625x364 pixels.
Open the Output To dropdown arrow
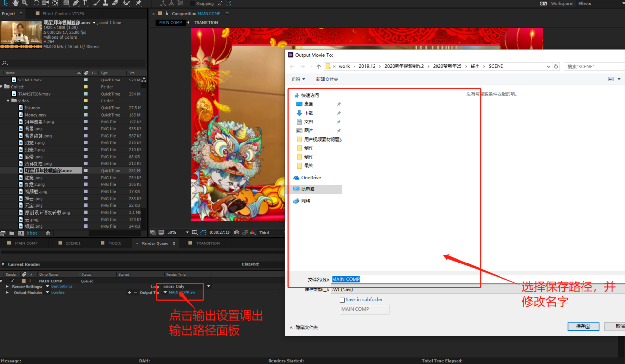pyautogui.click(x=165, y=292)
